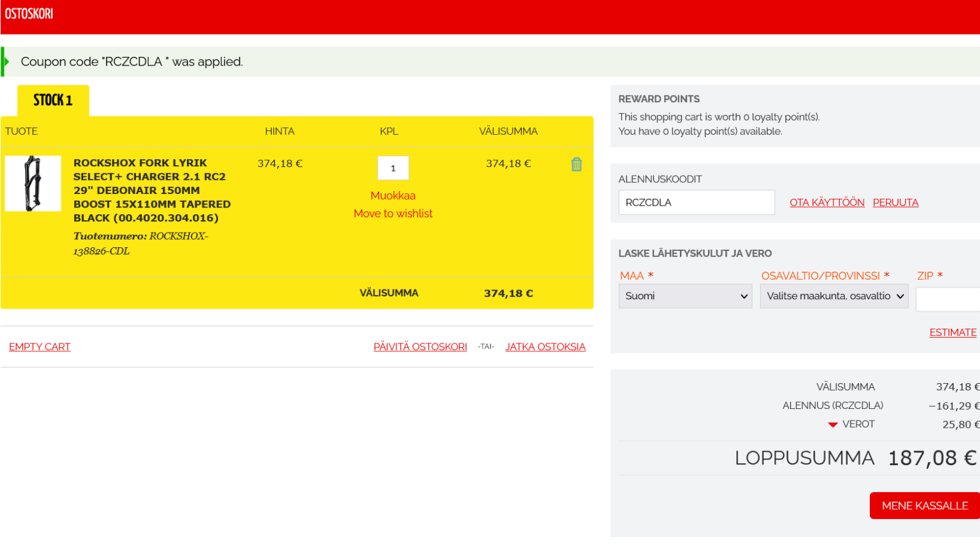The width and height of the screenshot is (980, 549).
Task: Click the Ostoskori header title
Action: [x=29, y=13]
